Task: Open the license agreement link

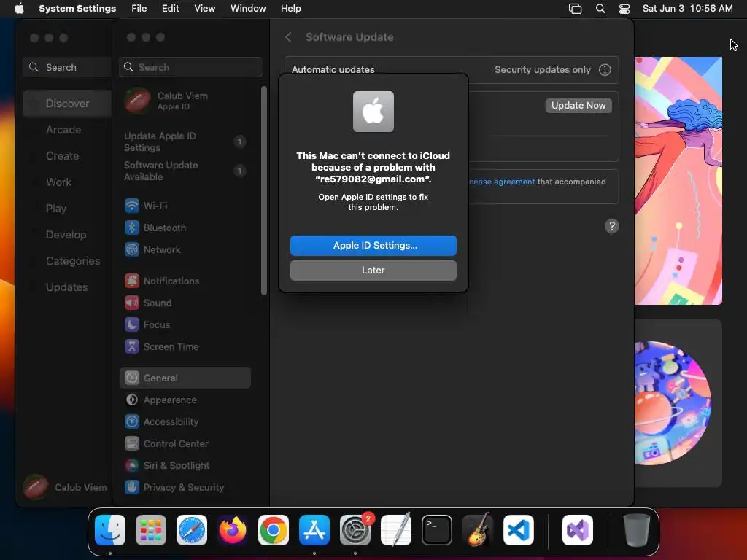Action: [x=502, y=182]
